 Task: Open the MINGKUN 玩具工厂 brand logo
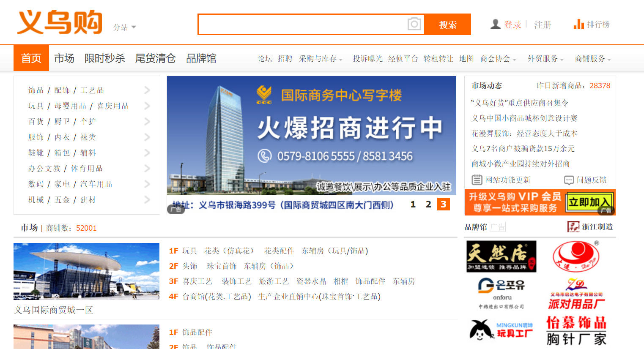[501, 330]
